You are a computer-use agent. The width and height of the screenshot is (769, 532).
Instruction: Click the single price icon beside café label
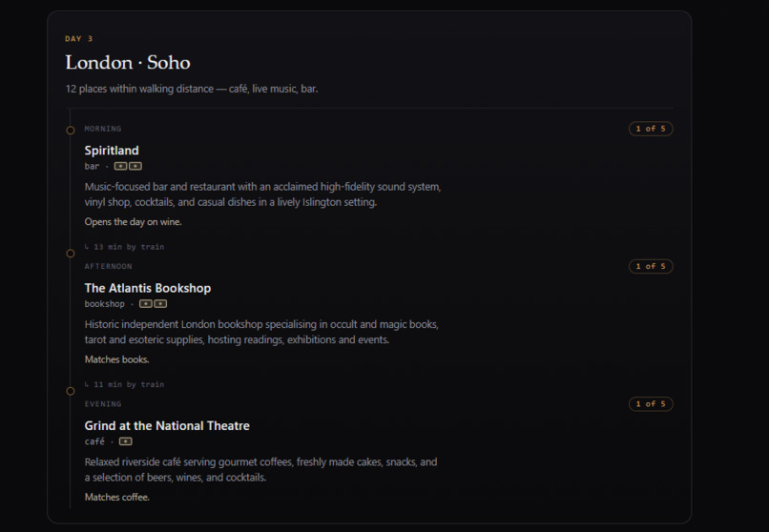click(126, 441)
